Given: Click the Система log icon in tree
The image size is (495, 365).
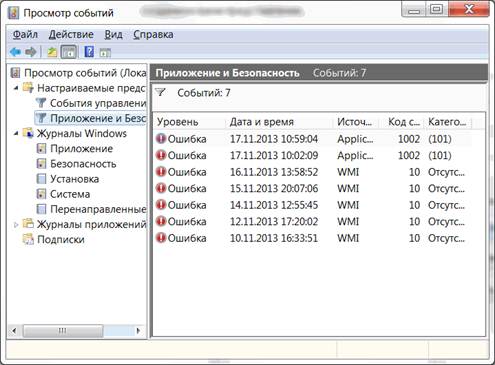Looking at the screenshot, I should [41, 194].
